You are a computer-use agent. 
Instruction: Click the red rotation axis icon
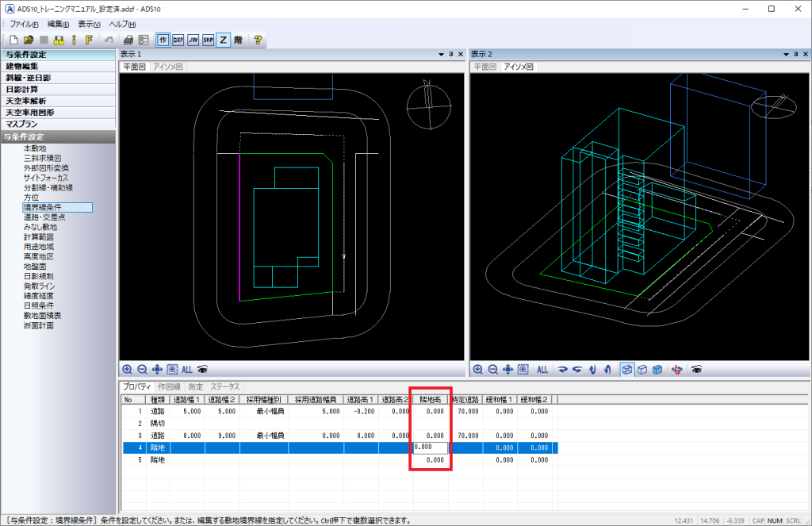pyautogui.click(x=677, y=370)
